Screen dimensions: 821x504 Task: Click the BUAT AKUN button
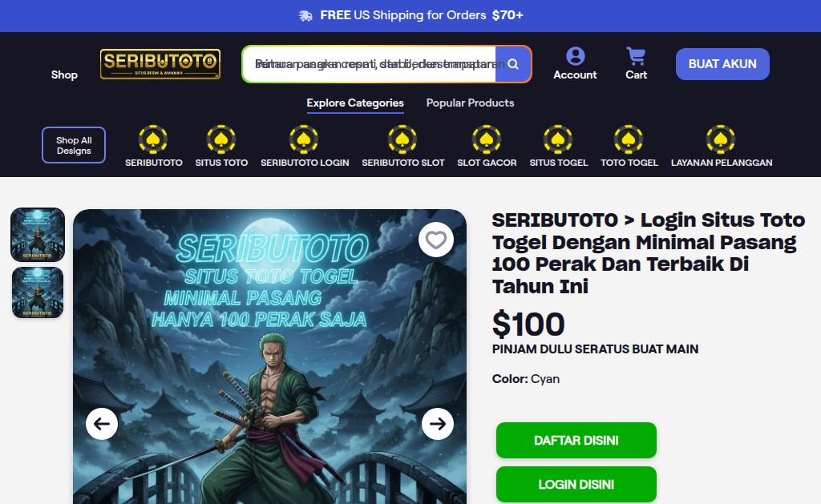[x=722, y=64]
